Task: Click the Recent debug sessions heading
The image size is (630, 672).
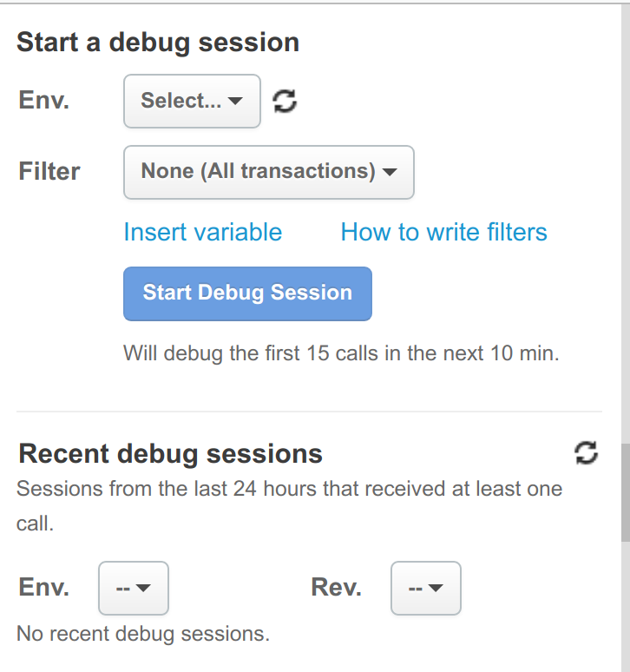Action: [x=170, y=453]
